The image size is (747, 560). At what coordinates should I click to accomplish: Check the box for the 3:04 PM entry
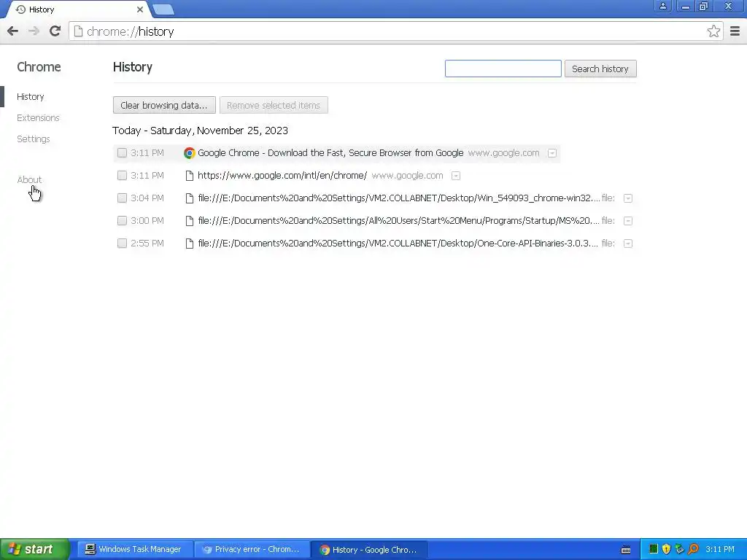122,198
